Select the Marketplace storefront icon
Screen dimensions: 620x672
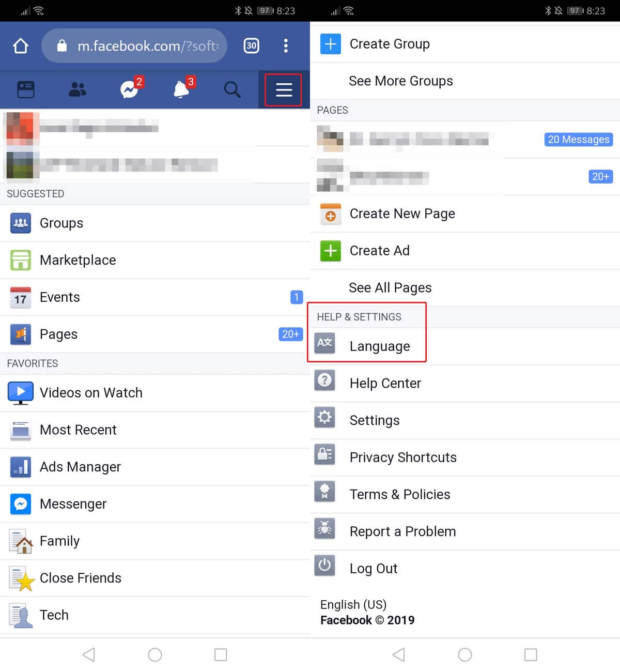pyautogui.click(x=20, y=260)
